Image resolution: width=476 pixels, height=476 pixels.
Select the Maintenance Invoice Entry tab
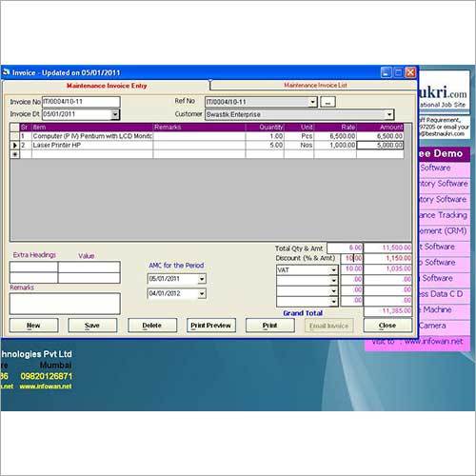pos(107,86)
